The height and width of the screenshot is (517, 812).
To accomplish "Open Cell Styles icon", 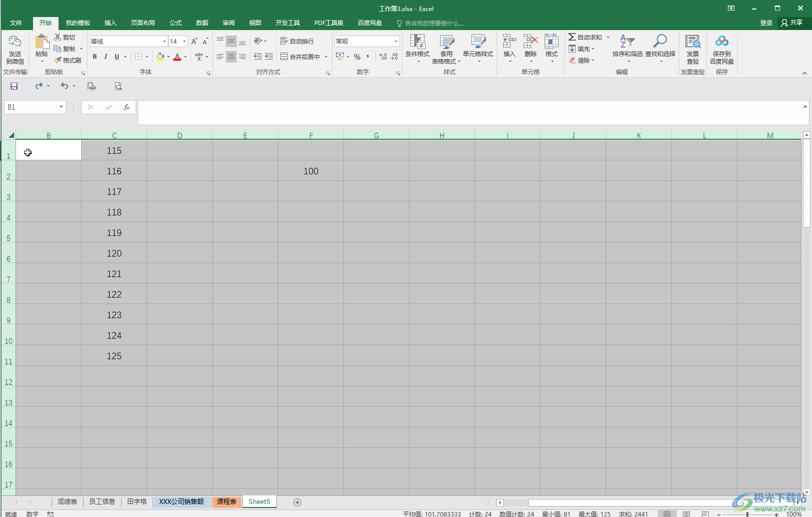I will (x=478, y=42).
